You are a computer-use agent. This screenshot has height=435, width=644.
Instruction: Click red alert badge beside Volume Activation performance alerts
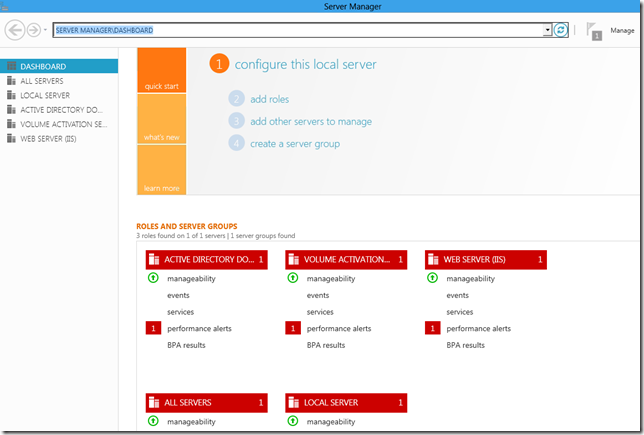coord(293,328)
